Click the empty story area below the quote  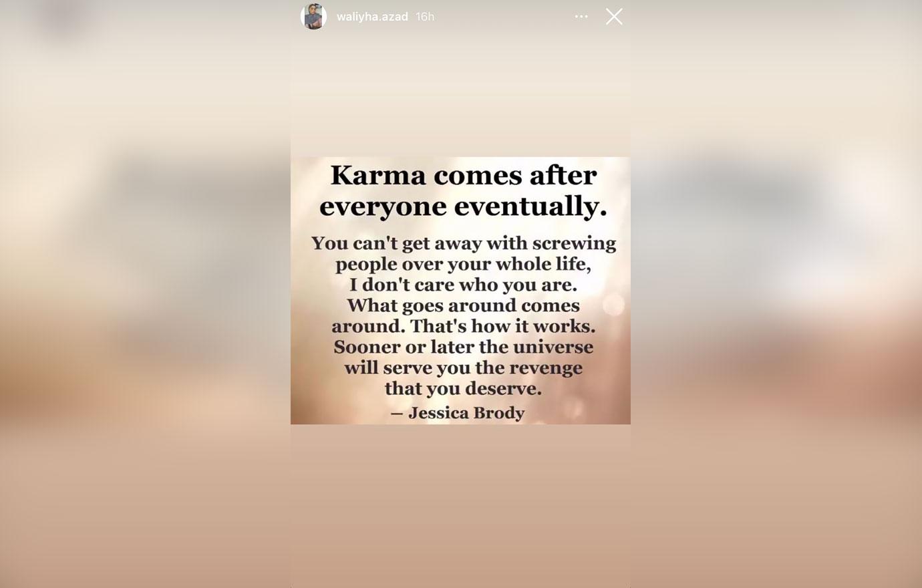(460, 504)
